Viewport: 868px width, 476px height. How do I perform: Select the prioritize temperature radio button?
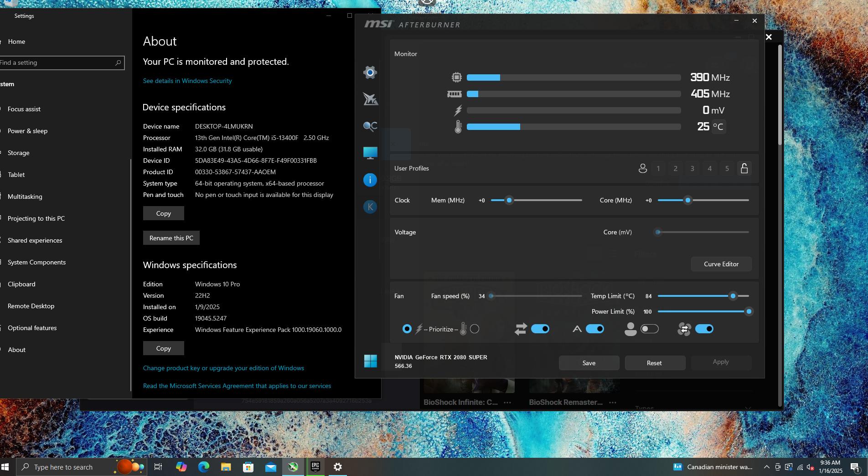475,329
